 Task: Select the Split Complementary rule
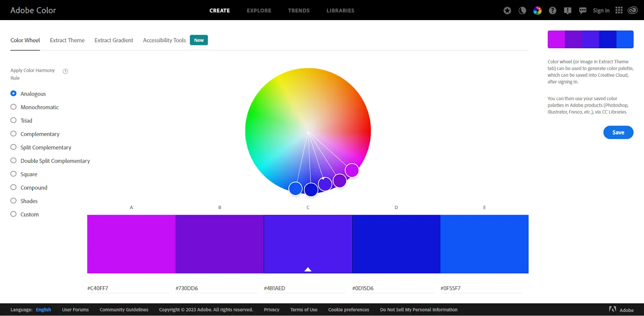[x=41, y=147]
